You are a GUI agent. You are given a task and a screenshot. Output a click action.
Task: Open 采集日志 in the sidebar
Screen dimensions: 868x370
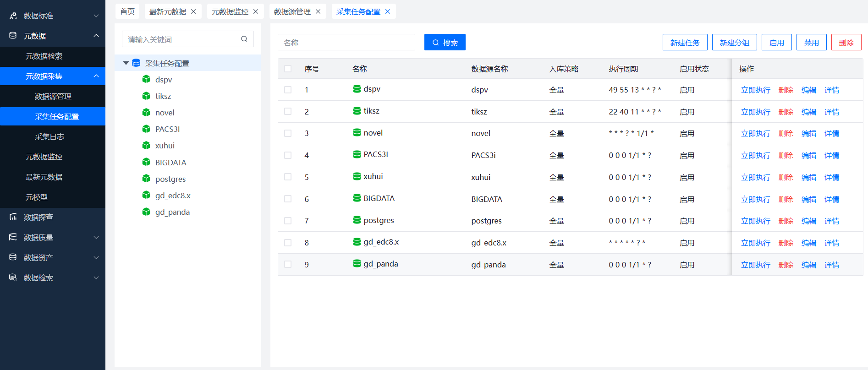49,136
